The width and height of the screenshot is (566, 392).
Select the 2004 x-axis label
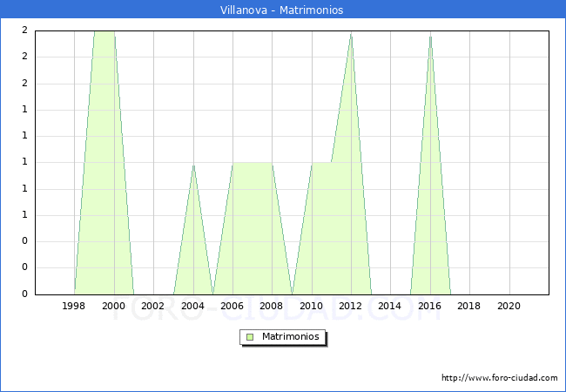coord(192,306)
